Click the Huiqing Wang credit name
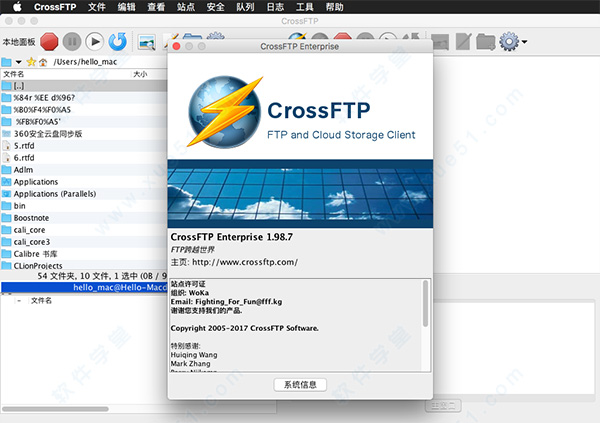Image resolution: width=600 pixels, height=423 pixels. tap(194, 355)
